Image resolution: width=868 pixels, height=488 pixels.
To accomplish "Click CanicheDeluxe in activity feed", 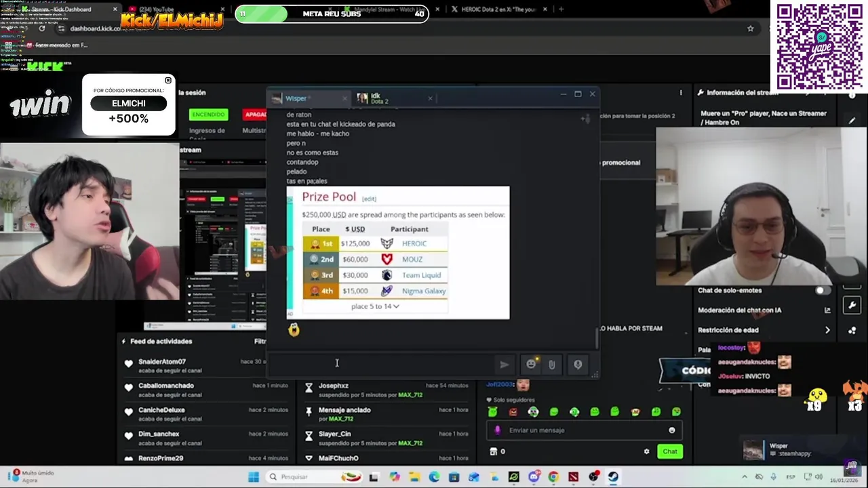I will pyautogui.click(x=161, y=410).
